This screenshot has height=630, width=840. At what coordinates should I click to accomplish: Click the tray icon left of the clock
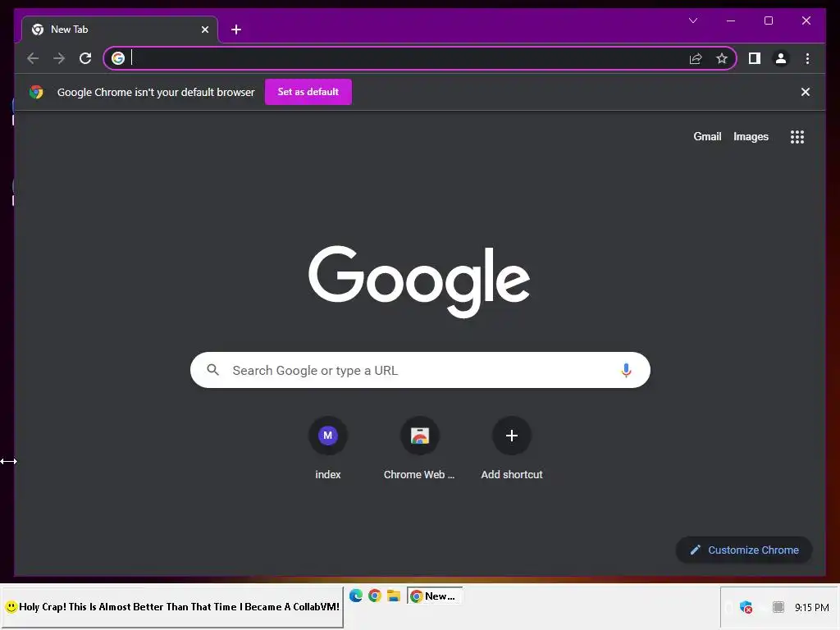pyautogui.click(x=778, y=607)
